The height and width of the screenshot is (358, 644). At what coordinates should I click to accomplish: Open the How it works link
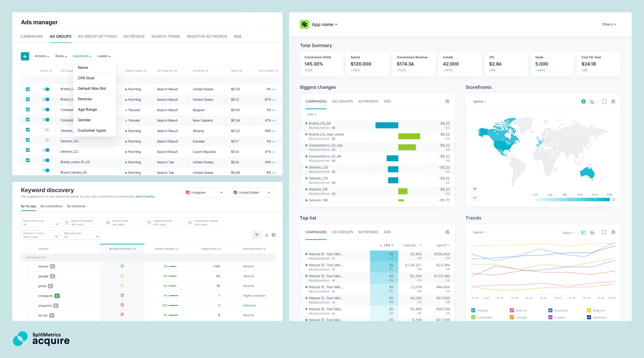[x=145, y=197]
